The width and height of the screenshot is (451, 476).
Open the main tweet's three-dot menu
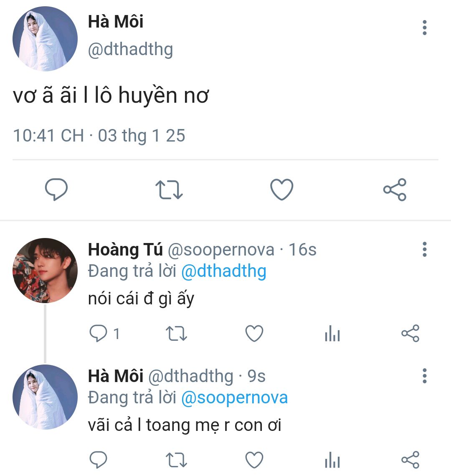click(425, 28)
